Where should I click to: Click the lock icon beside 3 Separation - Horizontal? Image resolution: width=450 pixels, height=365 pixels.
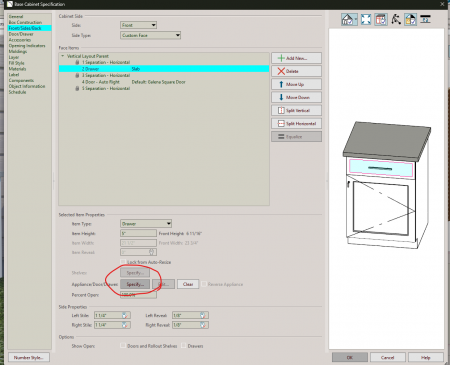point(77,75)
